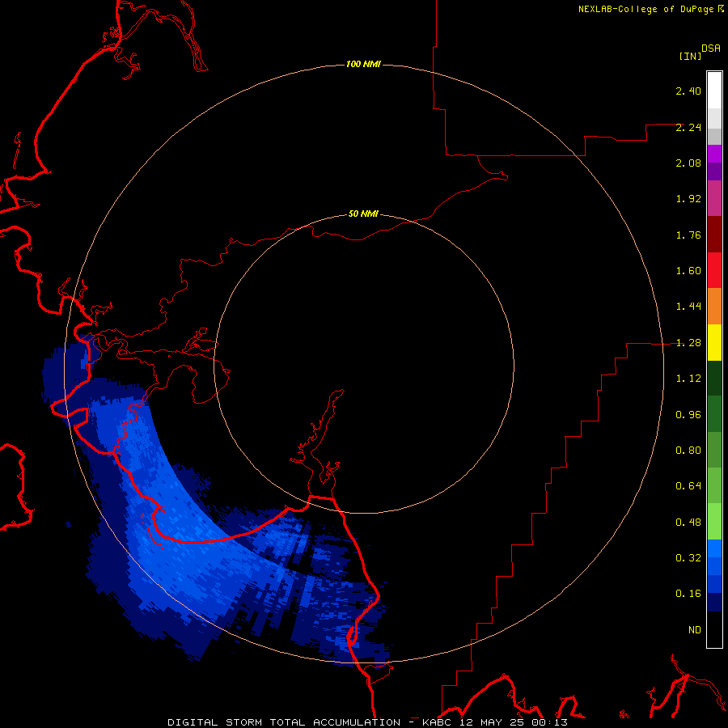Select the 1.44 legend value
728x728 pixels.
click(688, 307)
